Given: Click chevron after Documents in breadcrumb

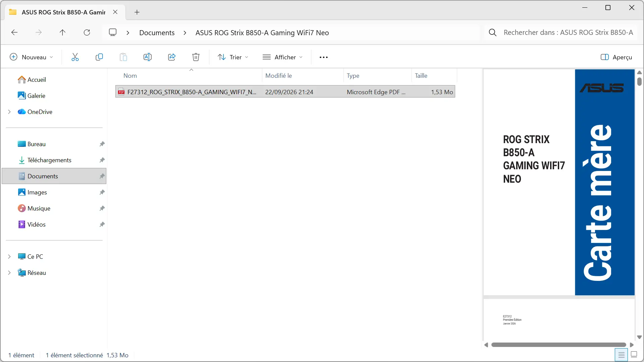Looking at the screenshot, I should pos(185,33).
